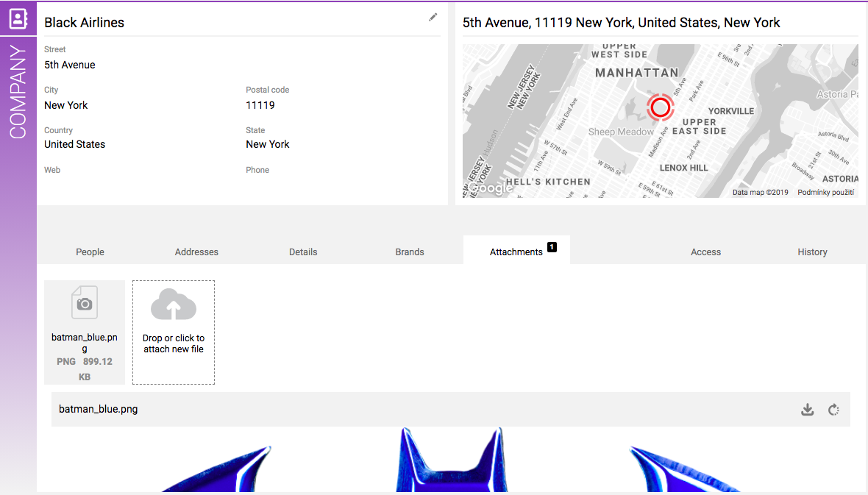Click the city value New York
868x495 pixels.
click(x=66, y=105)
